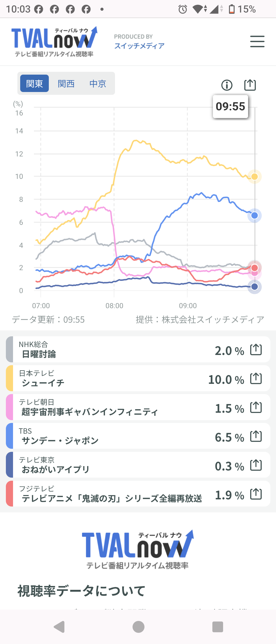
Task: Open the hamburger menu
Action: 257,41
